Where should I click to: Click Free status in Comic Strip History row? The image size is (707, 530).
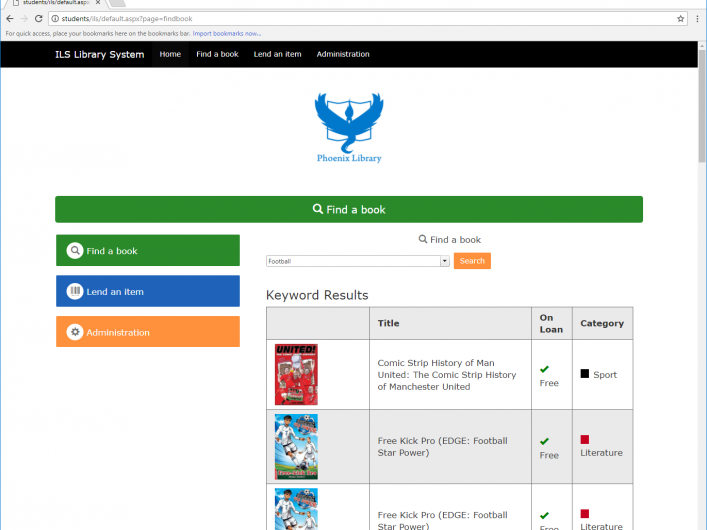(x=549, y=383)
